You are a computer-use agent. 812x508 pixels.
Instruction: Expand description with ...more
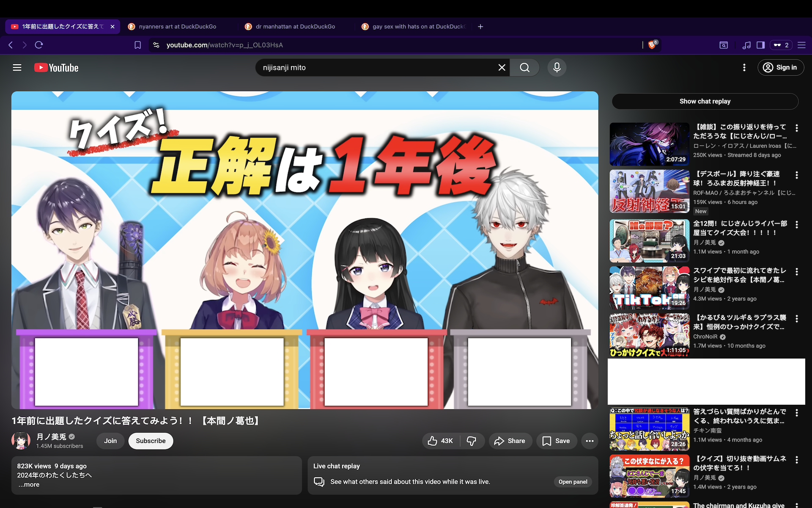pyautogui.click(x=29, y=485)
